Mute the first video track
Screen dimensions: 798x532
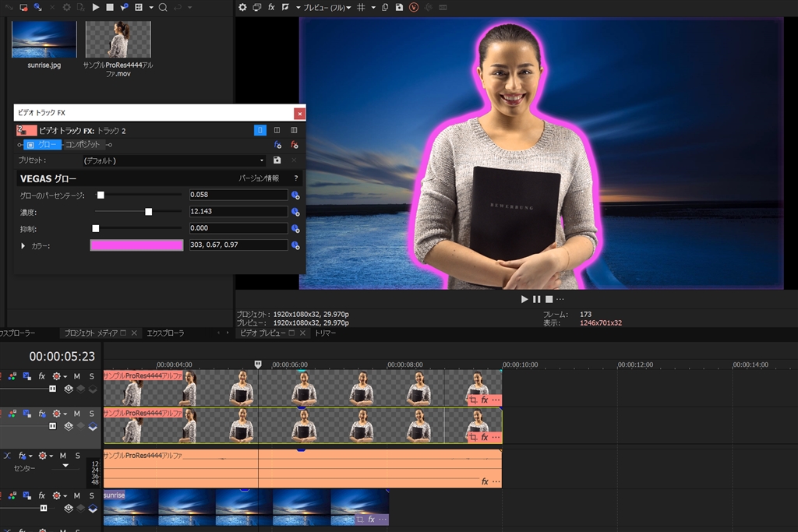76,376
